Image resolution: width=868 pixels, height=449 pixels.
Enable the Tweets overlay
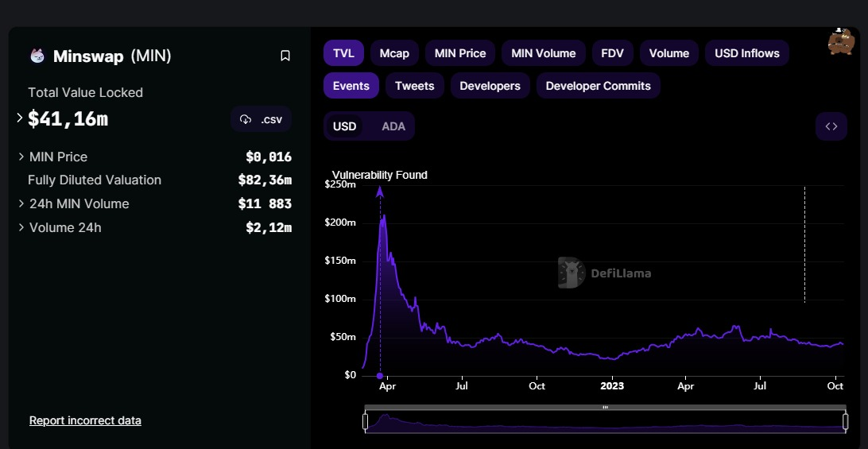tap(415, 86)
